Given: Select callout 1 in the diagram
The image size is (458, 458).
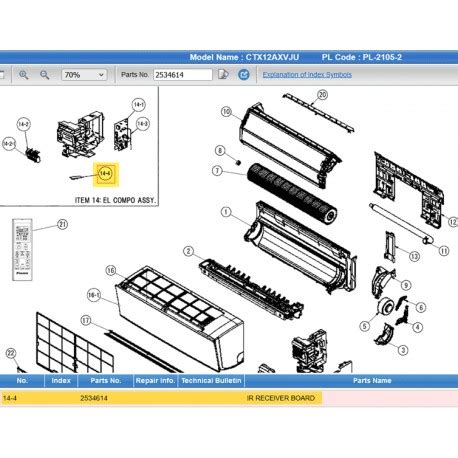Looking at the screenshot, I should pyautogui.click(x=226, y=212).
